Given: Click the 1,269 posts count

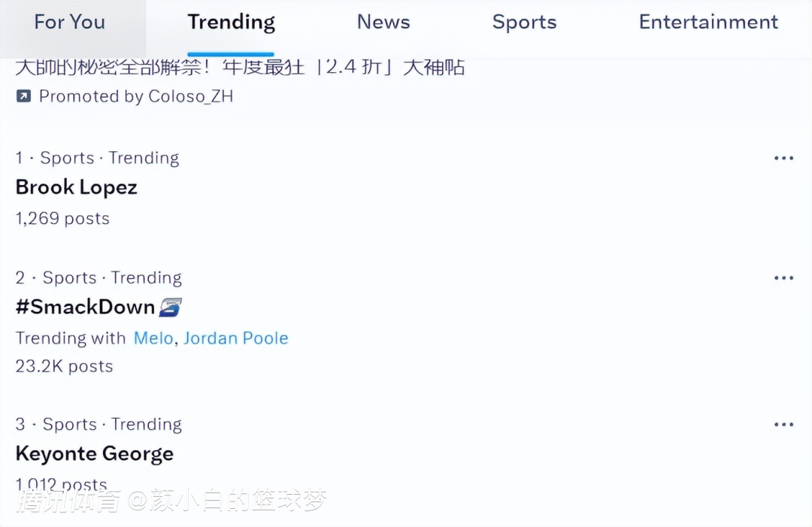Looking at the screenshot, I should tap(62, 219).
